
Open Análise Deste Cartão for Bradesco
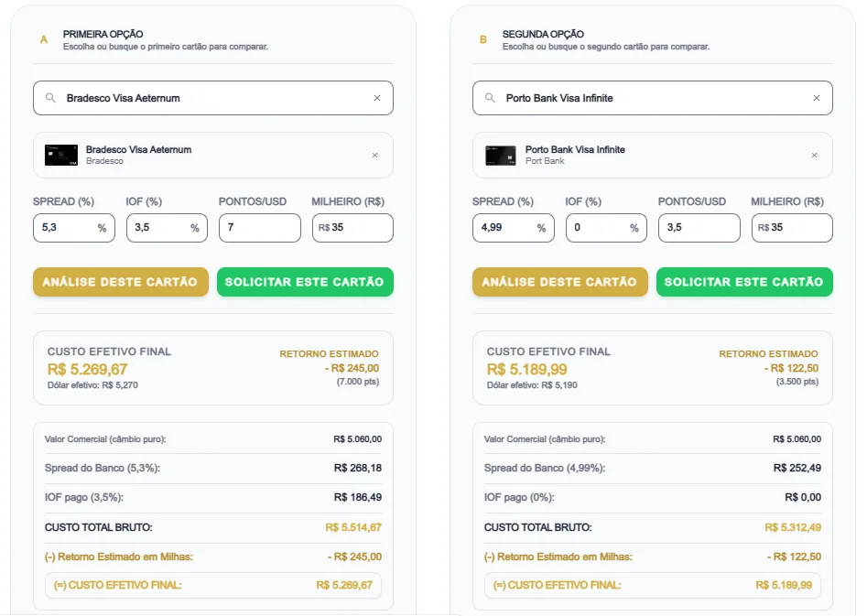tap(121, 282)
